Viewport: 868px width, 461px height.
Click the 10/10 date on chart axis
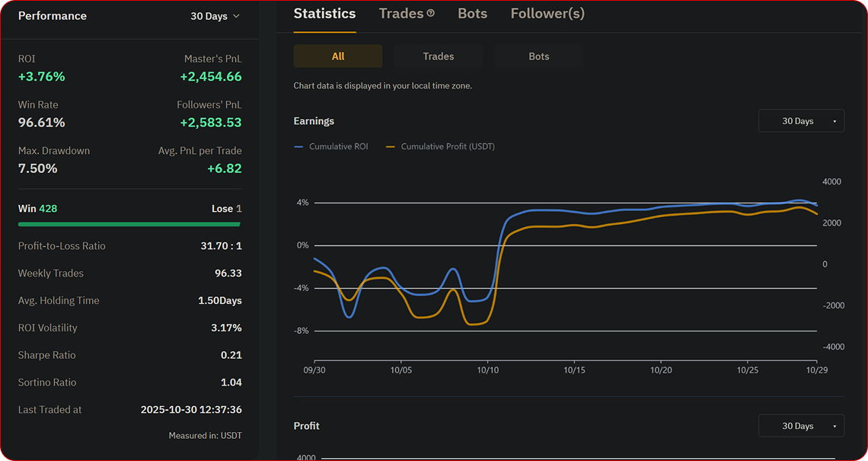click(487, 370)
